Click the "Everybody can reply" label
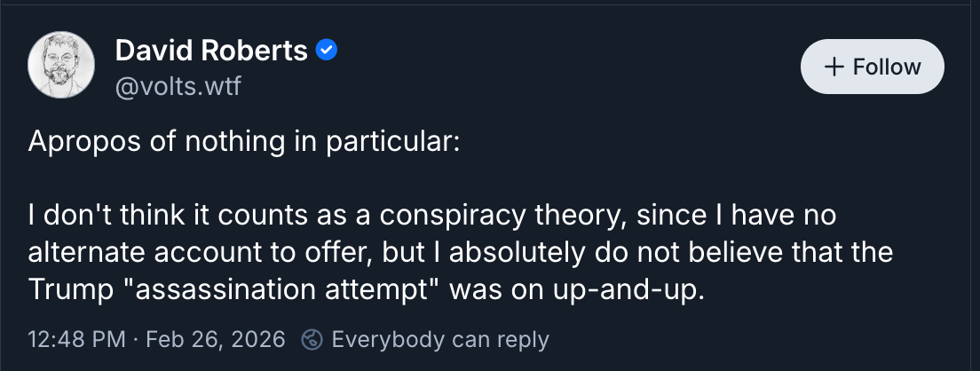The image size is (980, 371). [x=440, y=339]
